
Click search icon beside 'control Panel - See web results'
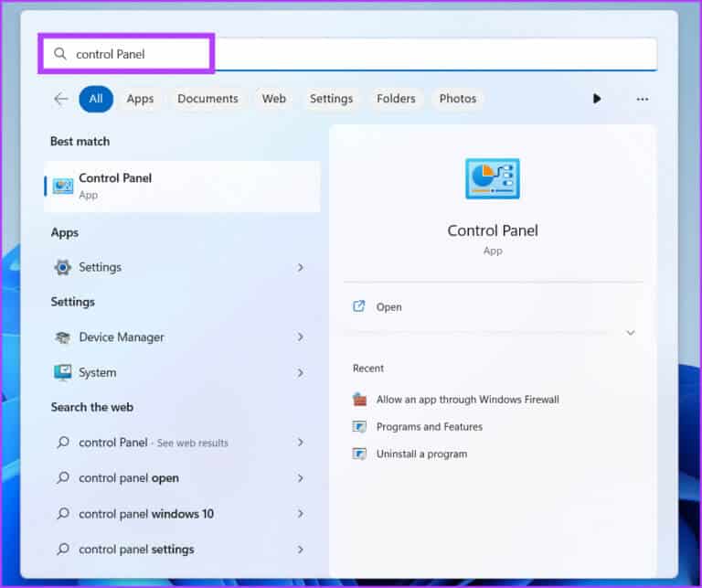63,443
